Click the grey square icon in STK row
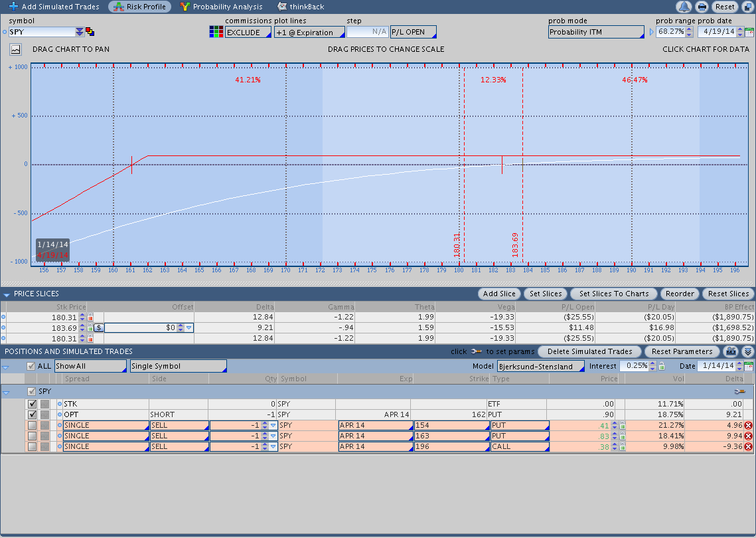756x538 pixels. pos(44,404)
